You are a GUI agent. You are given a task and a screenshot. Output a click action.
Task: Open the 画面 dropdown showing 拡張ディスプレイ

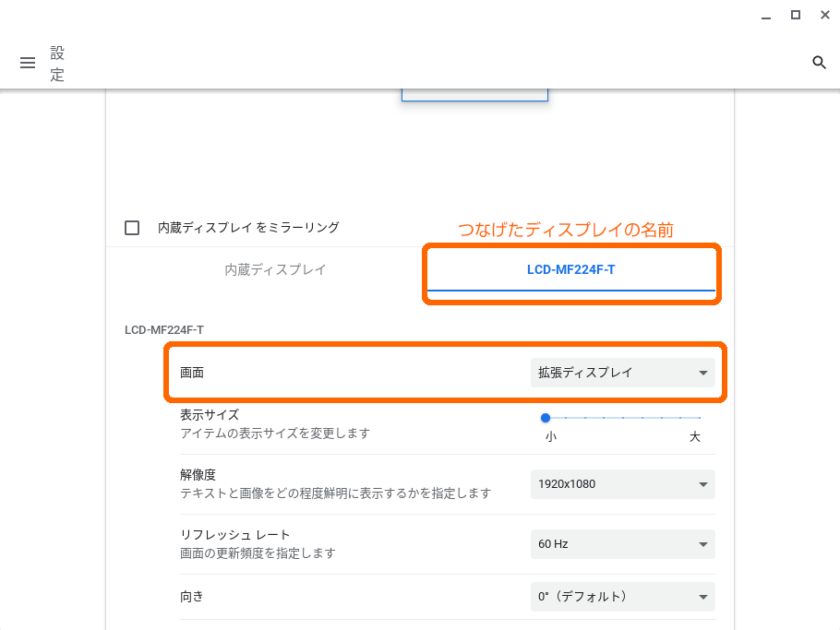coord(622,373)
